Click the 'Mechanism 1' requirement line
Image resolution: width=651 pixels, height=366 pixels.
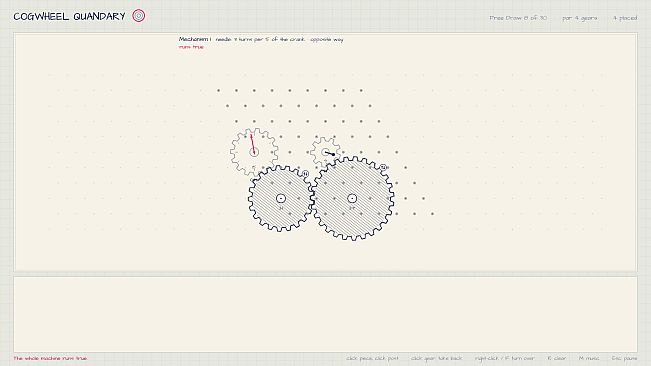[x=261, y=39]
